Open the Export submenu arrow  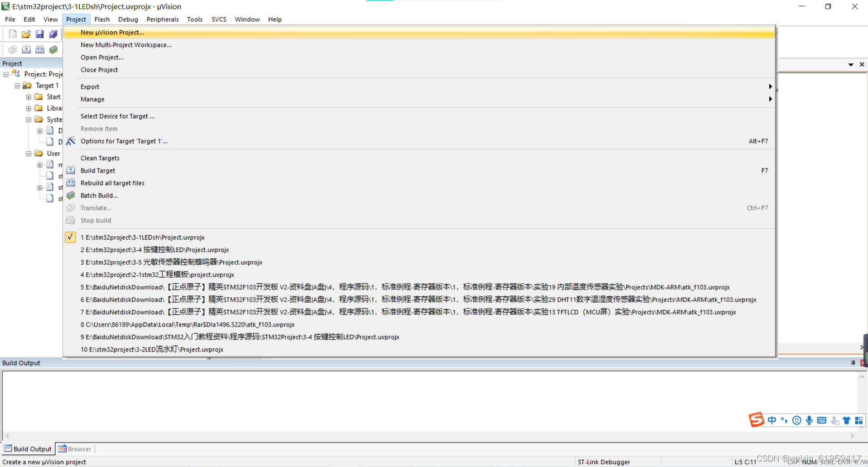coord(770,87)
